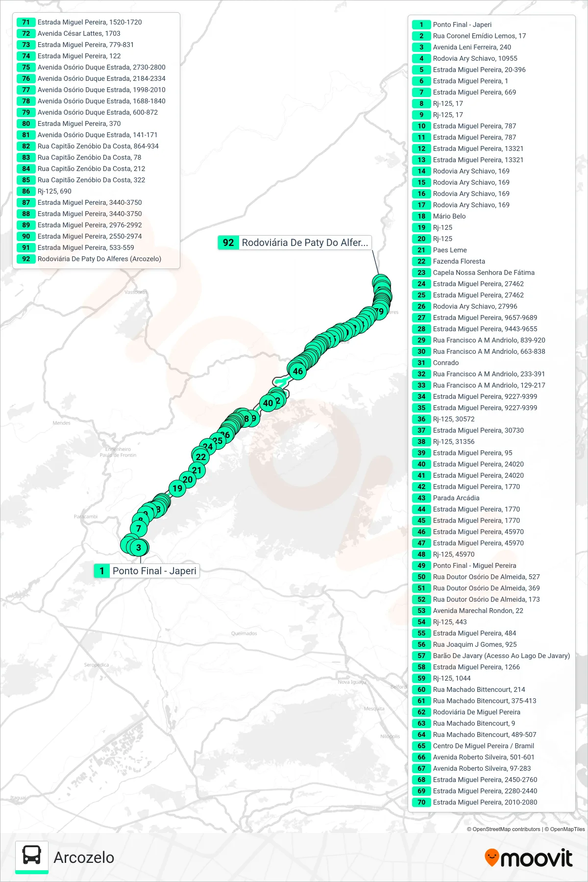The image size is (588, 882).
Task: Select stop 57 Barão De Javary
Action: tap(492, 656)
